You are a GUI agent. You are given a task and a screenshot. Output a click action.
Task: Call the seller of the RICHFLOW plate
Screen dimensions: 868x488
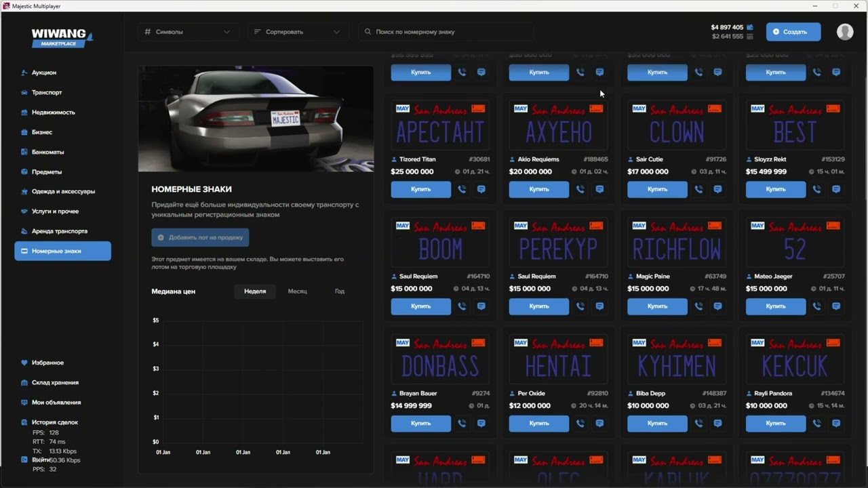click(698, 306)
